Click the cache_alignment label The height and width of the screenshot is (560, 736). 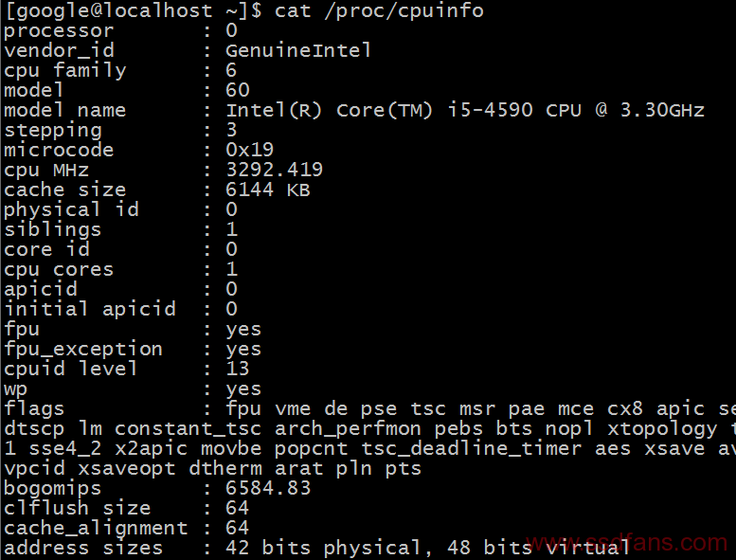tap(96, 528)
